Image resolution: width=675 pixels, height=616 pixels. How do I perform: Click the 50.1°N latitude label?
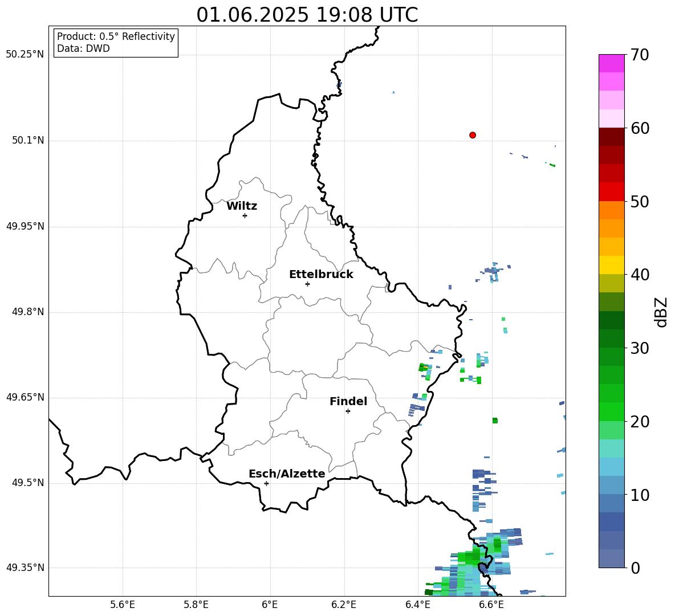[x=28, y=141]
